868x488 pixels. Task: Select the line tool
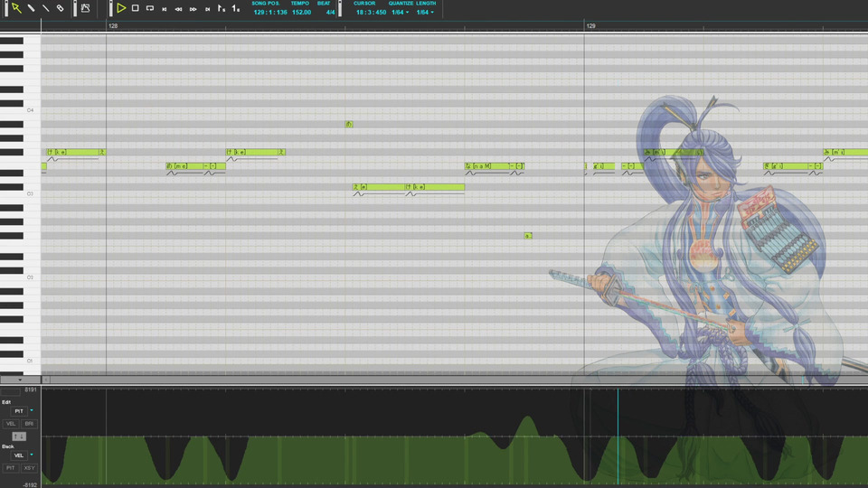[x=46, y=8]
